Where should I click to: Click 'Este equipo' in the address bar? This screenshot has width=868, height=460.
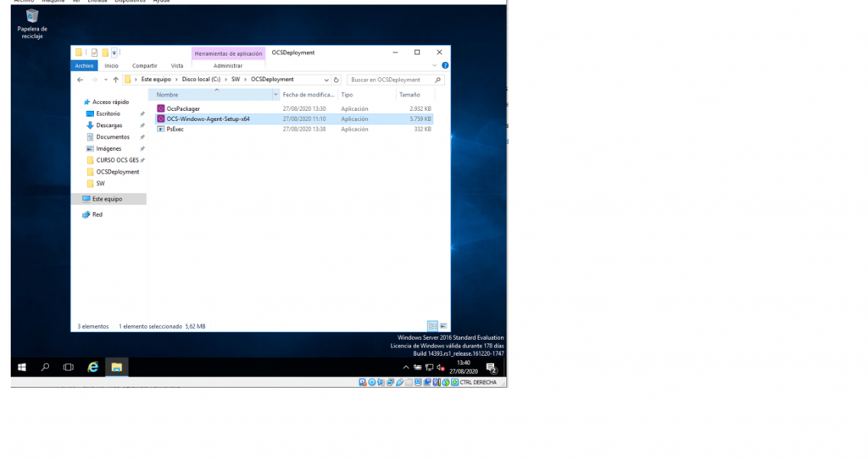tap(156, 79)
